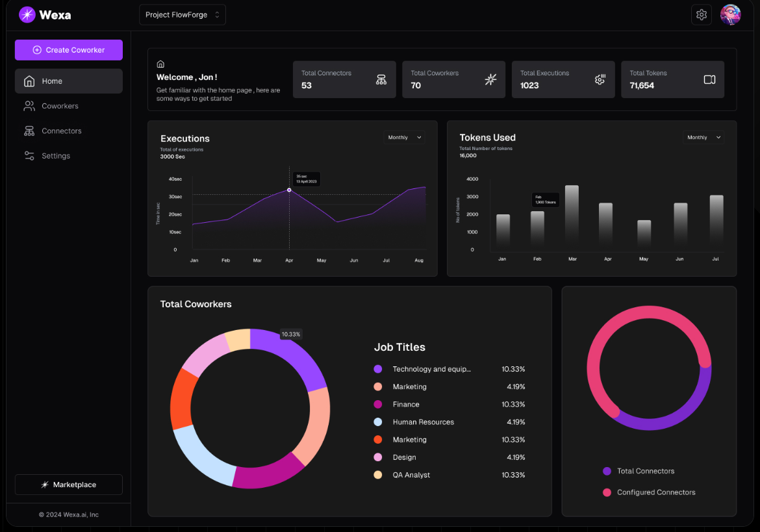The height and width of the screenshot is (532, 760).
Task: Click the 16,000 tokens total value
Action: tap(468, 155)
